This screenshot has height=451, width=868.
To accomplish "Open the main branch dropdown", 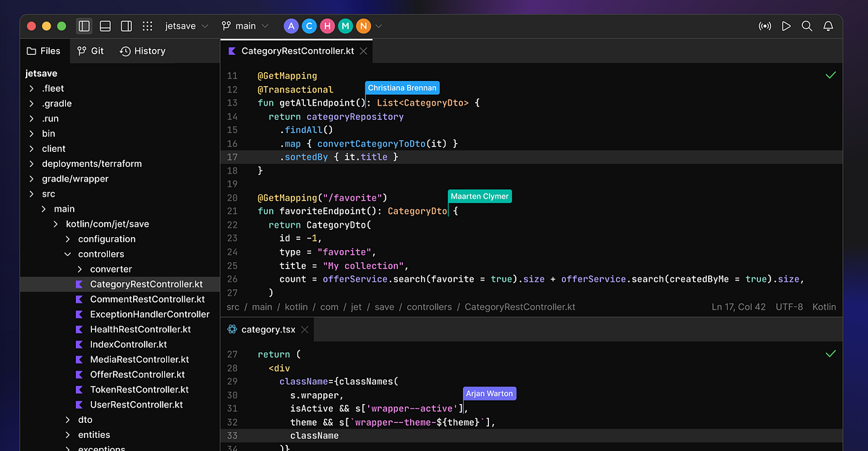I will 246,25.
